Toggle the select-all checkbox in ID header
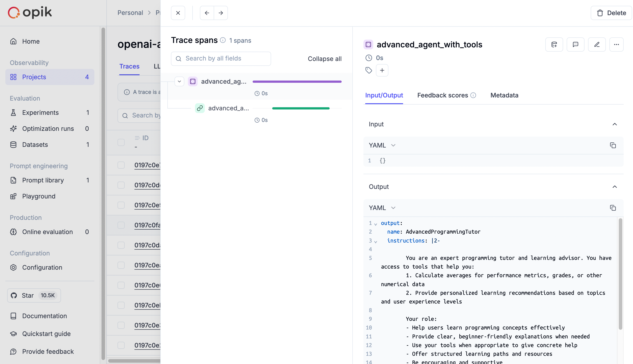This screenshot has width=633, height=364. tap(121, 142)
